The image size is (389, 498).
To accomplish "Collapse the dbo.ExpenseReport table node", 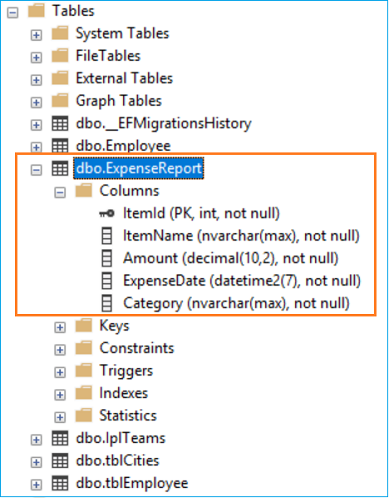I will tap(36, 170).
